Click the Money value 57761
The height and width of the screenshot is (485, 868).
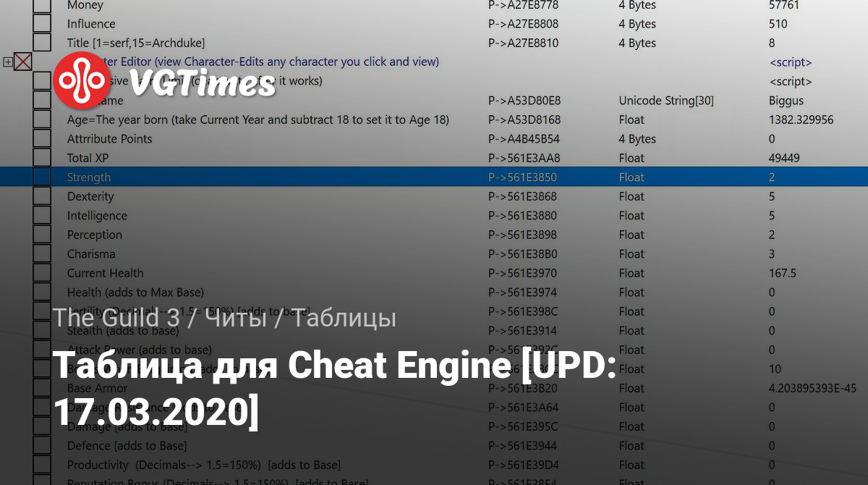click(x=783, y=5)
